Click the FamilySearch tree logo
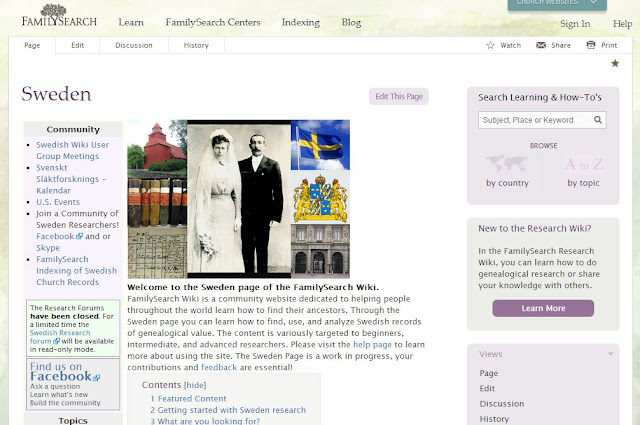 (59, 16)
